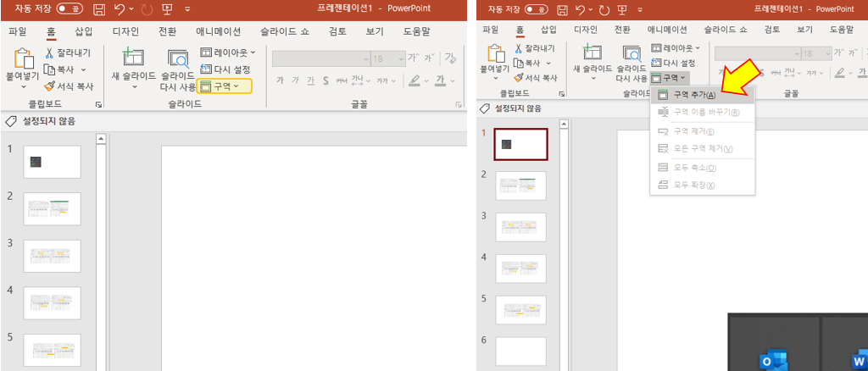Open font color arrow in left window
The height and width of the screenshot is (371, 868).
(x=453, y=80)
